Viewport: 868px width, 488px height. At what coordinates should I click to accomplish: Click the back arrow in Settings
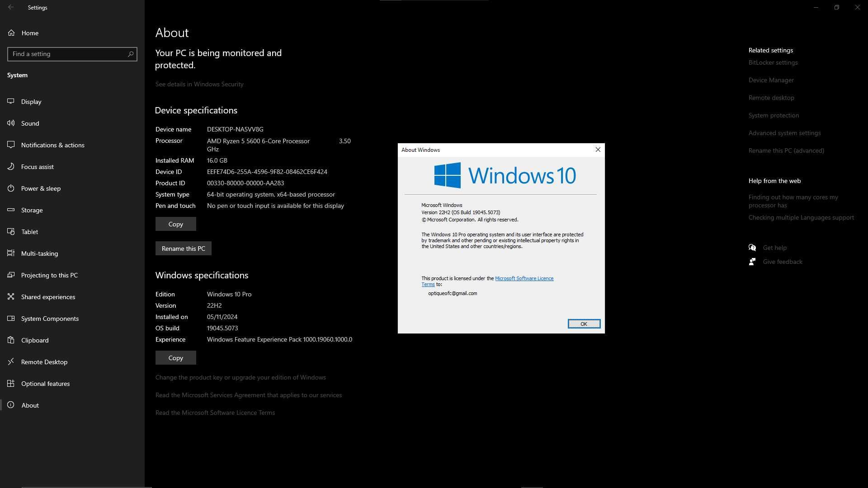pyautogui.click(x=11, y=7)
